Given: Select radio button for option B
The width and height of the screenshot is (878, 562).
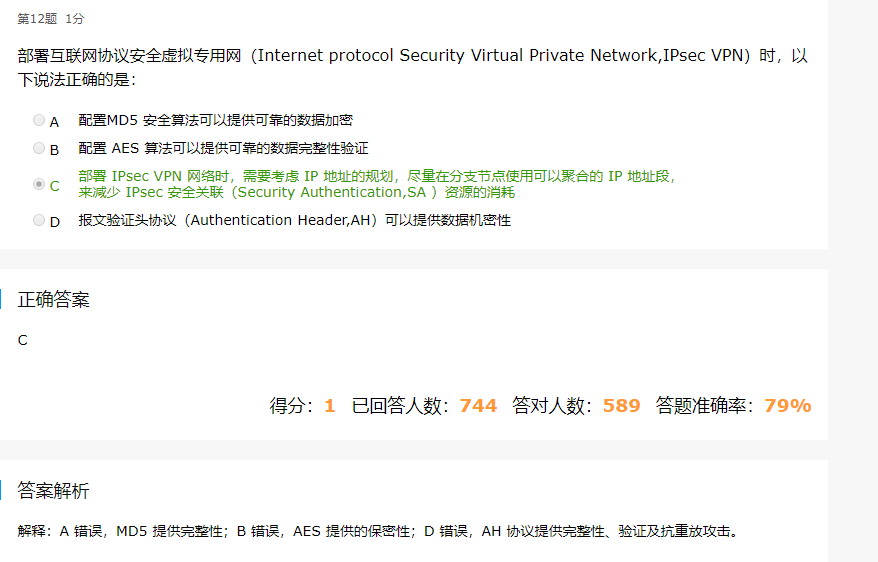Looking at the screenshot, I should point(39,148).
